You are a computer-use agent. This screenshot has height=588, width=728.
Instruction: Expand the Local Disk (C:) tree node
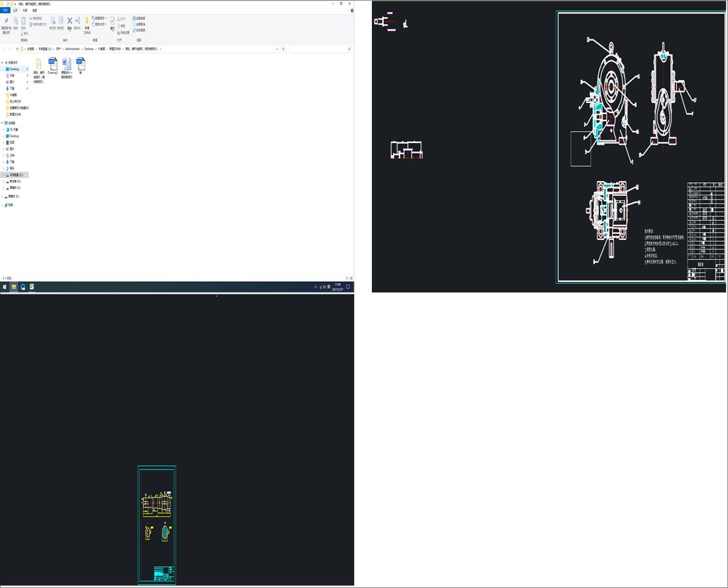click(x=4, y=175)
